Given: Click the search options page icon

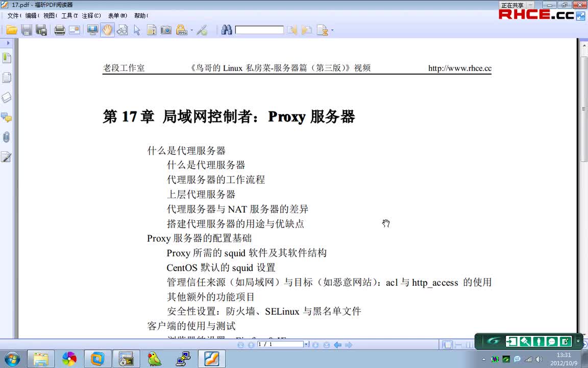Looking at the screenshot, I should pos(322,30).
